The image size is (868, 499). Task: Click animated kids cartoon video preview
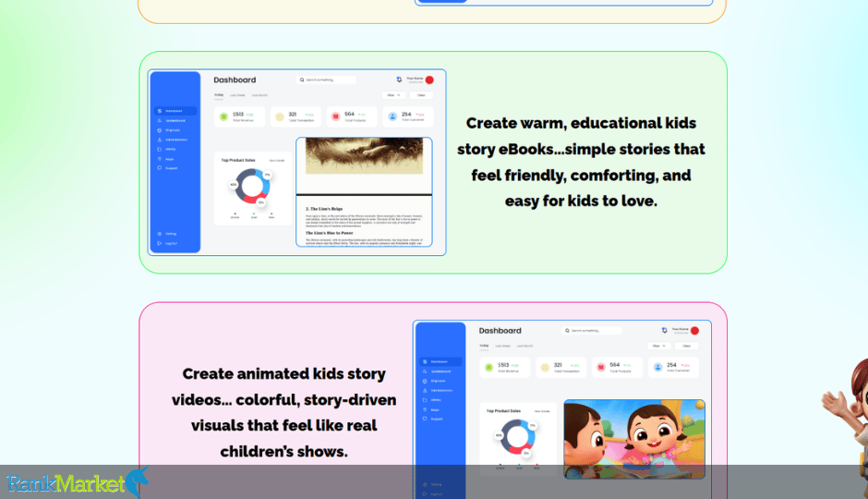634,439
